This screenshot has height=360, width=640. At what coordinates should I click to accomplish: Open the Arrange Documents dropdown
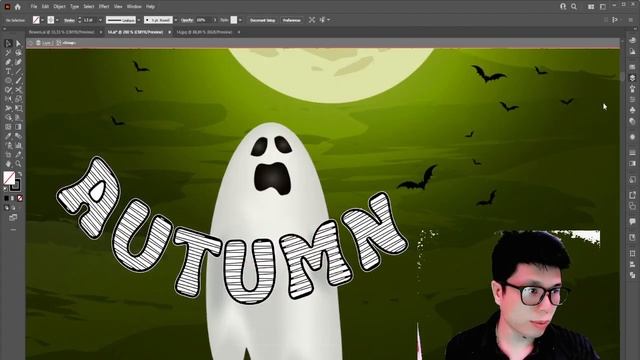591,7
